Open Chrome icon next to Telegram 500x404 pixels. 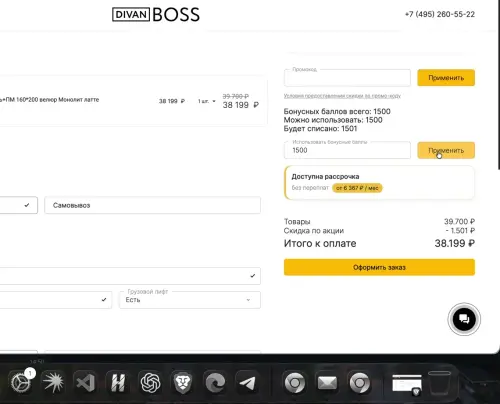[x=295, y=382]
